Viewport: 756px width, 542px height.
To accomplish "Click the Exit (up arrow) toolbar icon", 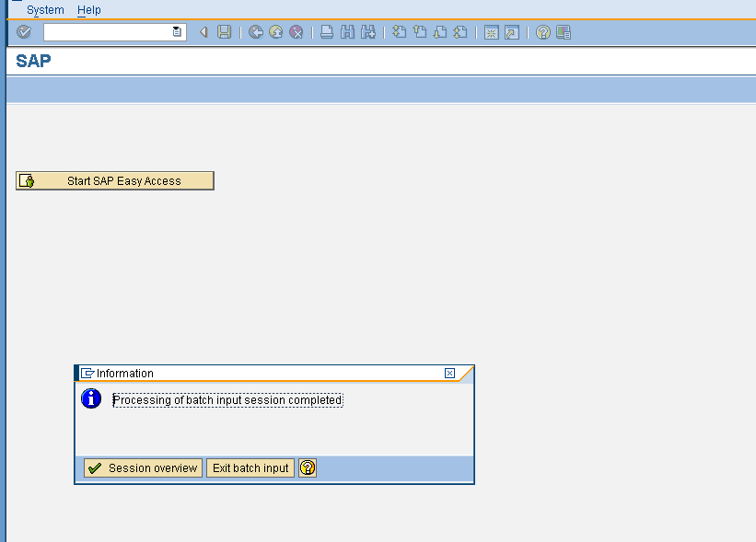I will (x=274, y=31).
